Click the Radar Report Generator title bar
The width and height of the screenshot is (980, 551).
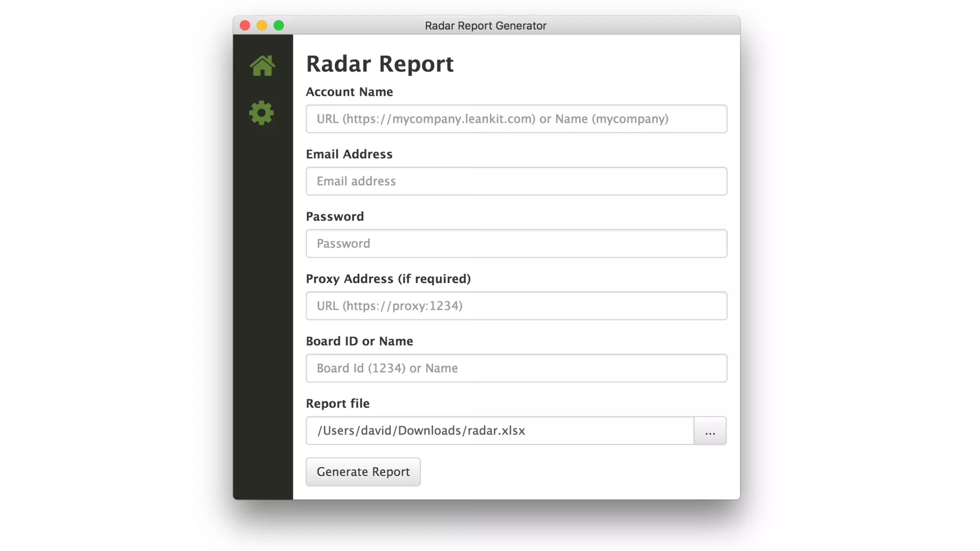485,25
